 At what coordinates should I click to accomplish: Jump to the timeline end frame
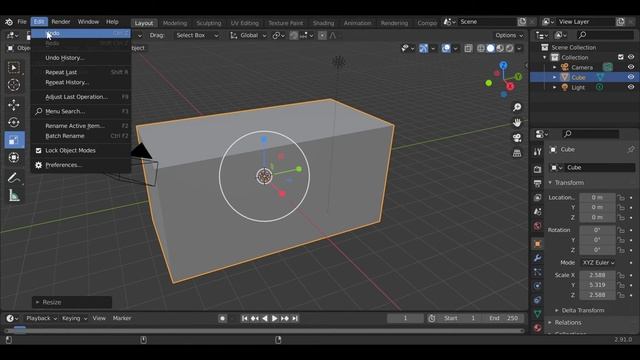[x=295, y=318]
